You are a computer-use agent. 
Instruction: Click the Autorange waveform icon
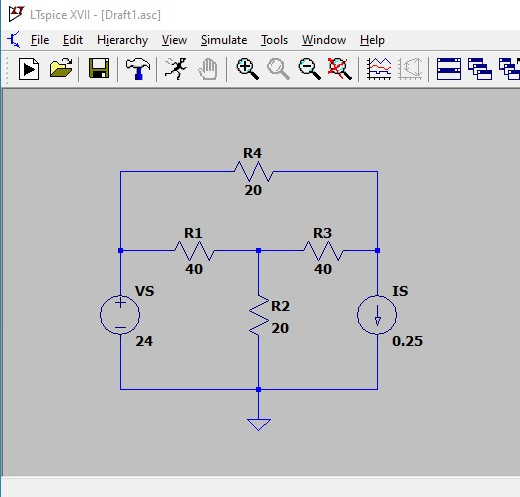379,69
